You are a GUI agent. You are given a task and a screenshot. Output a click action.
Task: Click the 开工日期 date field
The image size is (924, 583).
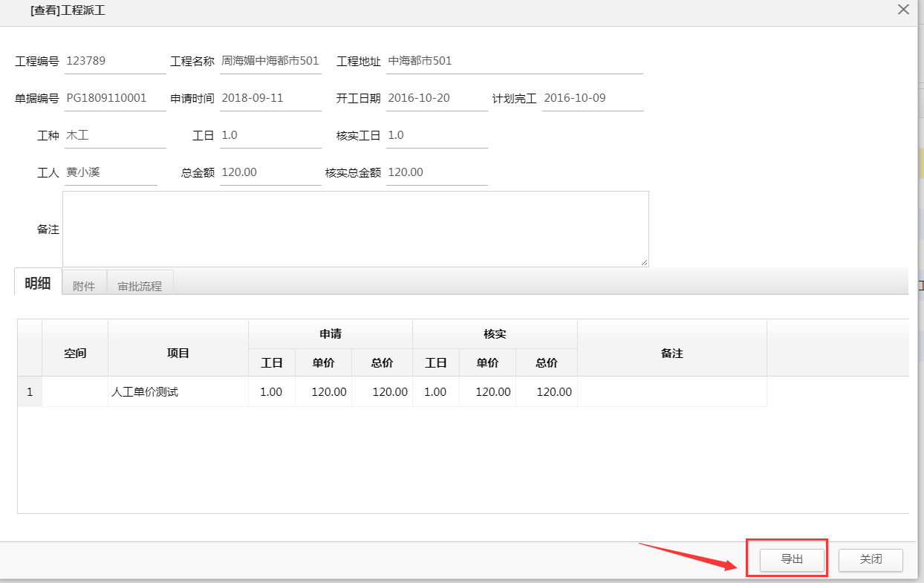click(x=437, y=98)
